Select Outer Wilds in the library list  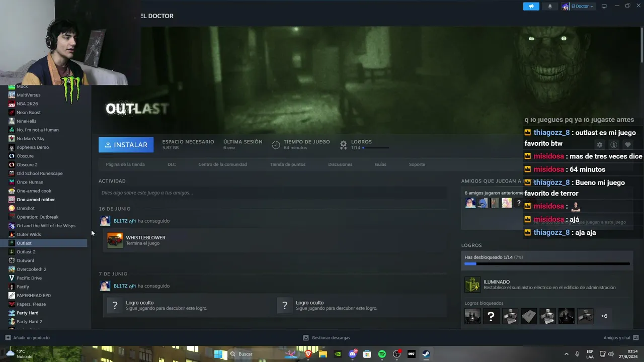(29, 234)
